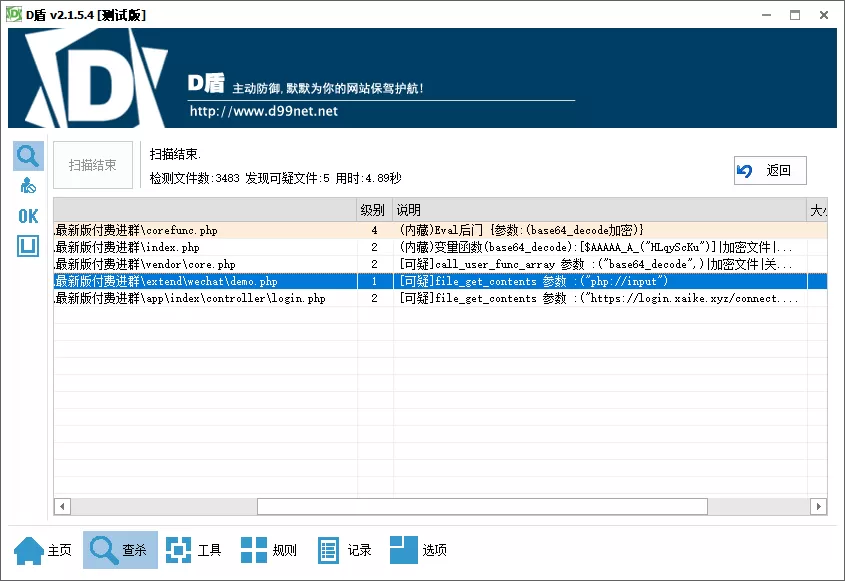Open the d99net.net website link
The width and height of the screenshot is (845, 581).
click(x=261, y=111)
